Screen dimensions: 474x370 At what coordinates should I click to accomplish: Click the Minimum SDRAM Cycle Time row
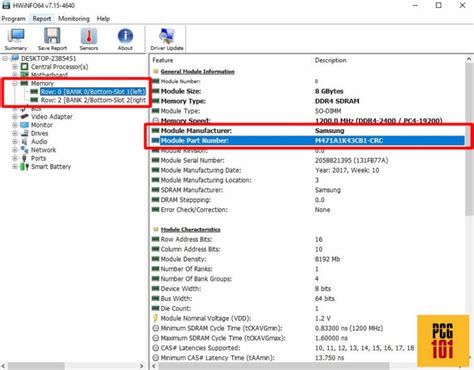click(x=308, y=328)
